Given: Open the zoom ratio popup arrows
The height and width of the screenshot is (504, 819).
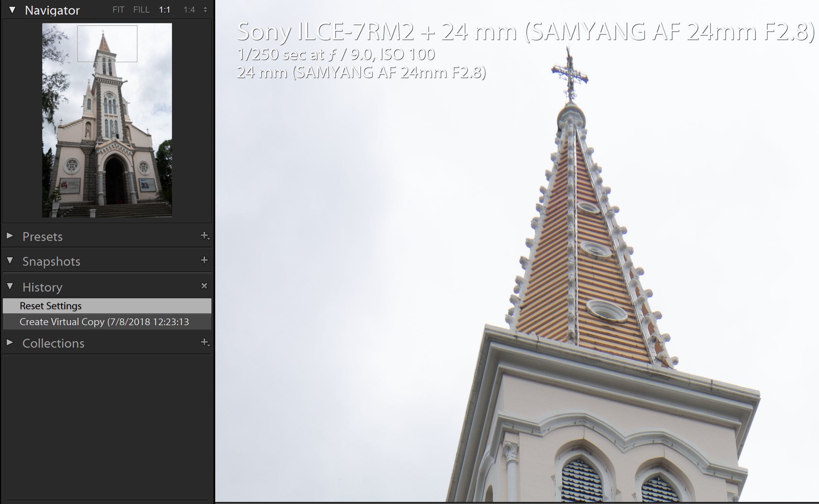Looking at the screenshot, I should coord(205,10).
